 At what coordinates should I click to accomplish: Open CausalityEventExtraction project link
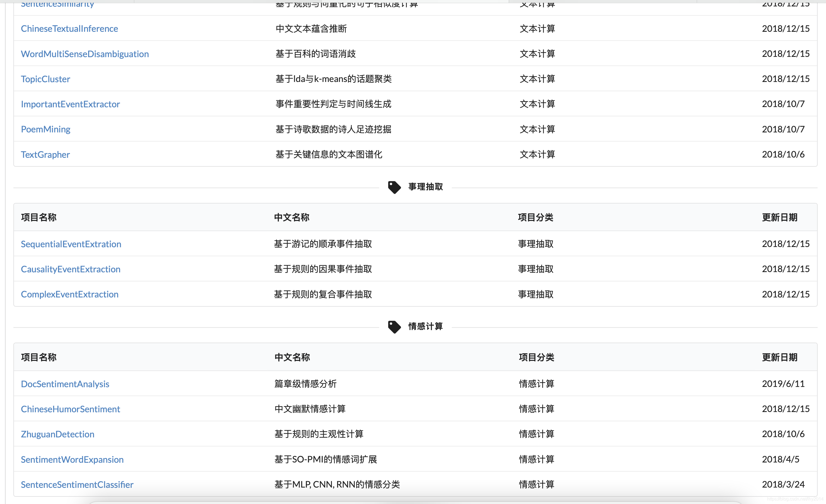[x=70, y=269]
